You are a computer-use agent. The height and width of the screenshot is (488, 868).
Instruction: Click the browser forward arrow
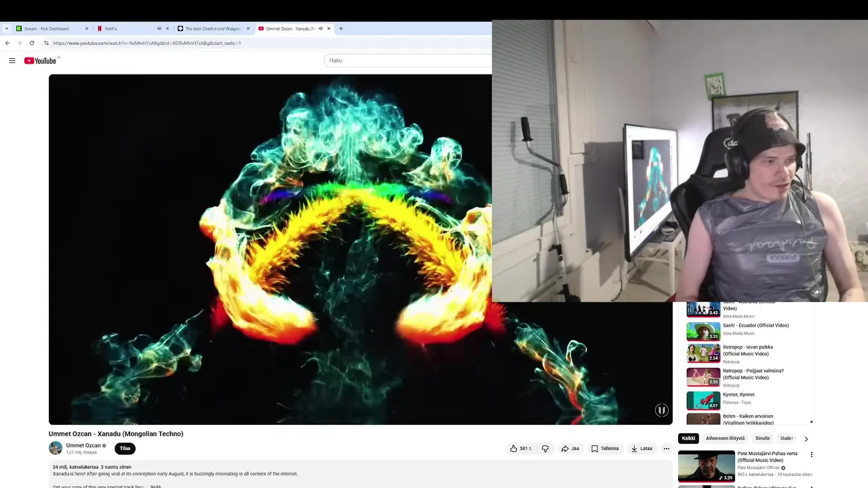click(19, 43)
